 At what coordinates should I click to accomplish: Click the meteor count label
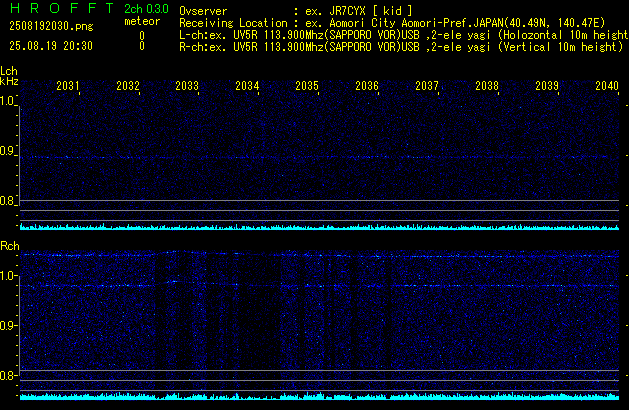point(142,21)
